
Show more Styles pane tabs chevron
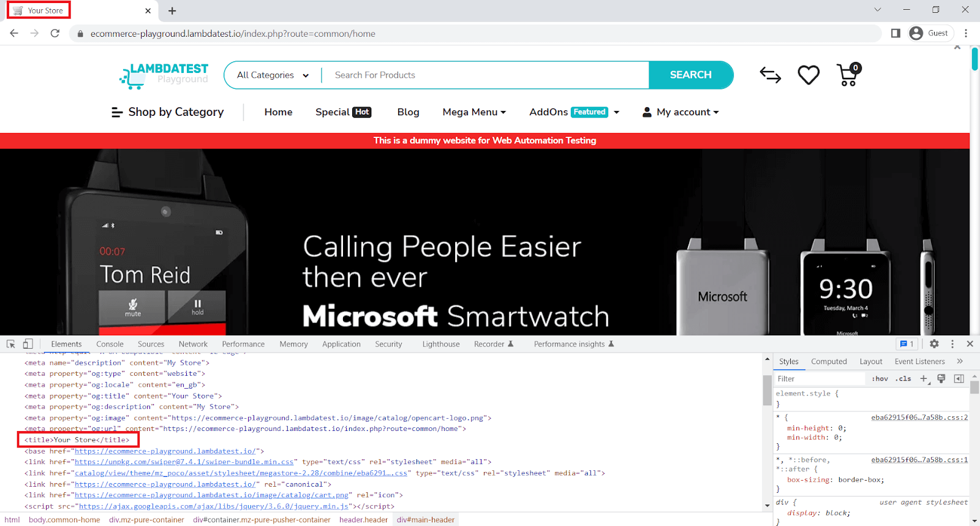[960, 361]
